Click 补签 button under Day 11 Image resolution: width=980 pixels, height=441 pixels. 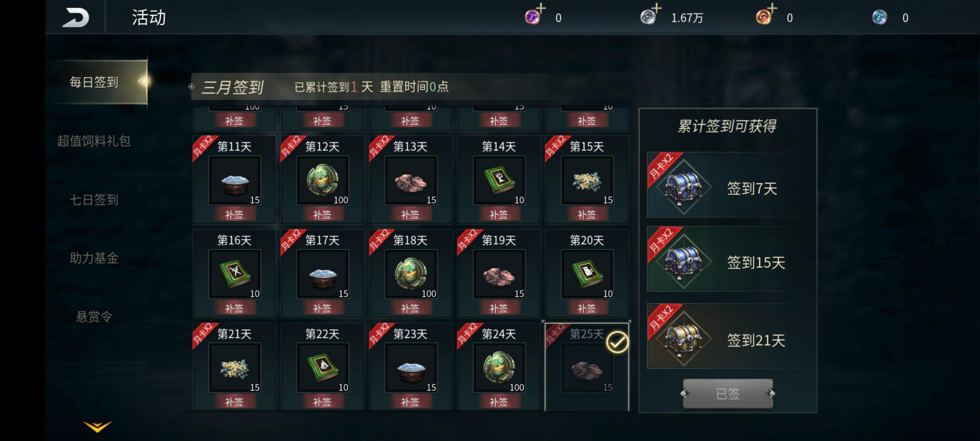click(234, 214)
